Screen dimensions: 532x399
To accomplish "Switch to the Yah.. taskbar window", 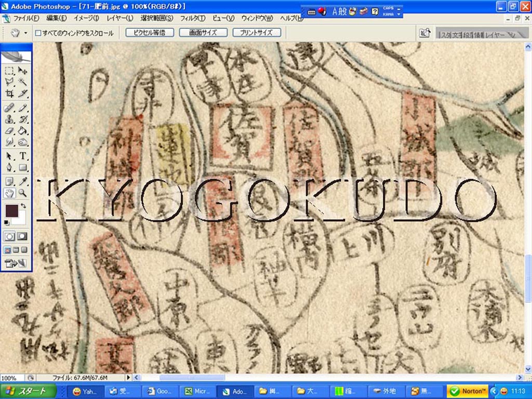I will [x=85, y=391].
